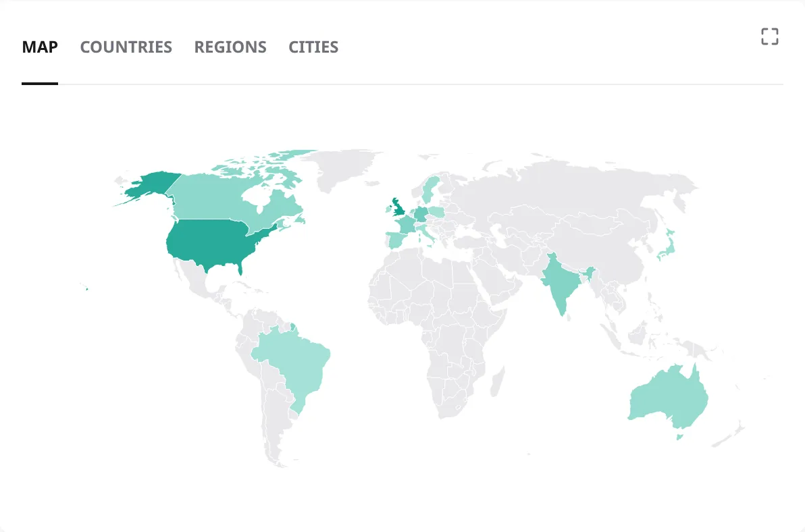Image resolution: width=805 pixels, height=532 pixels.
Task: Select Poland on the map
Action: 436,211
